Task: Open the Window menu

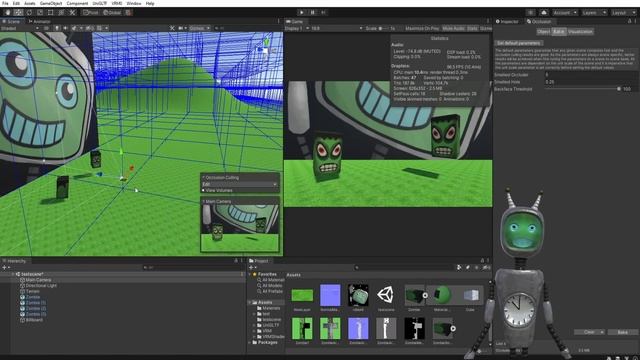Action: coord(133,3)
